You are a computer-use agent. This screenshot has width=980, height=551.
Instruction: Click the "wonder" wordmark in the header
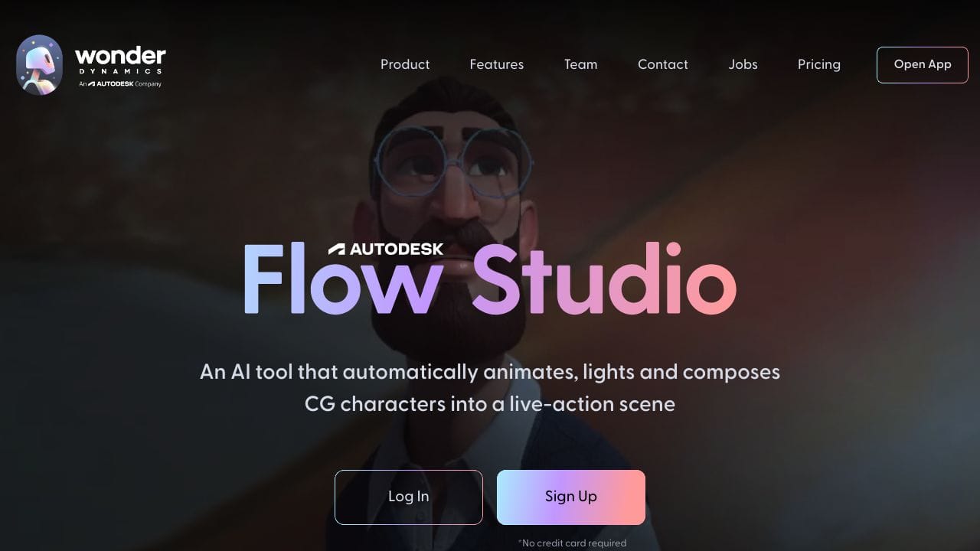click(x=120, y=55)
